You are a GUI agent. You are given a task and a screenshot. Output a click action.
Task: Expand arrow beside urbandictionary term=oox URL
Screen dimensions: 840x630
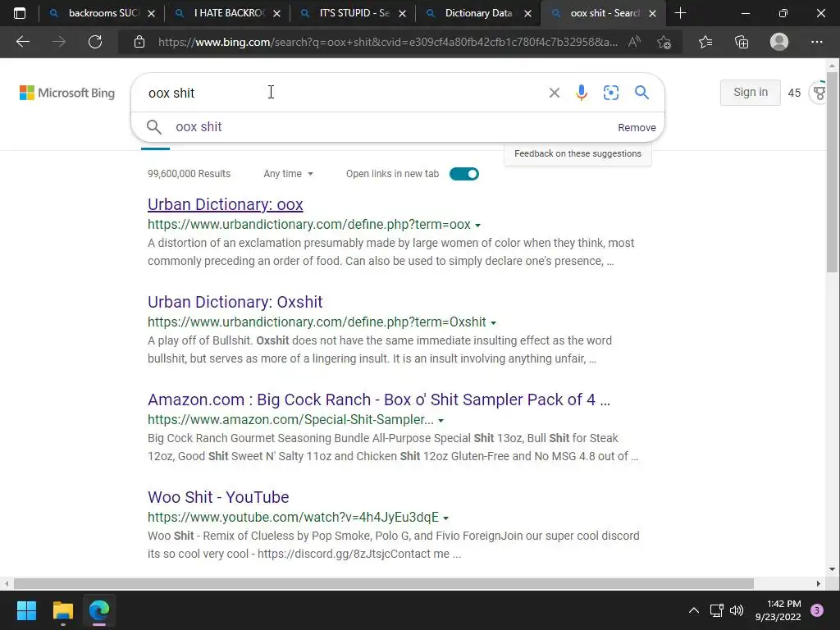[478, 226]
